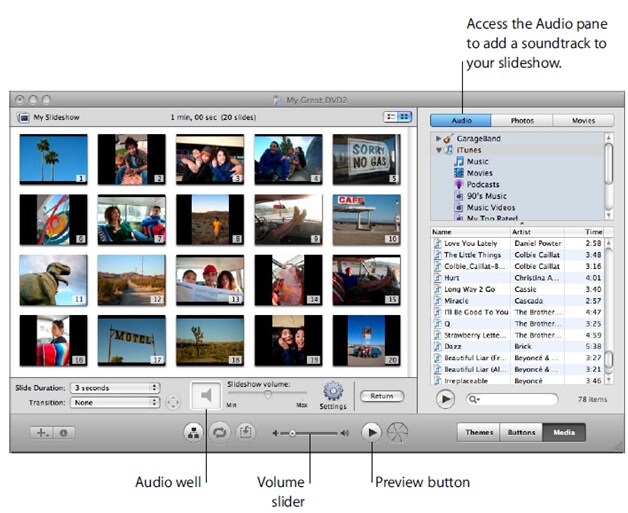Expand the GarageBand source
Viewport: 628px width, 513px height.
coord(438,139)
